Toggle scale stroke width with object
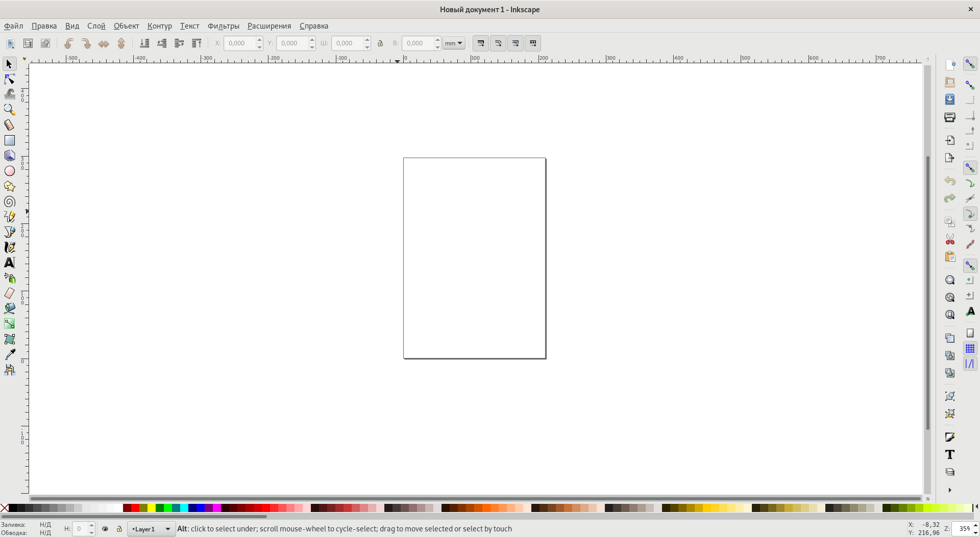The width and height of the screenshot is (980, 537). tap(480, 43)
